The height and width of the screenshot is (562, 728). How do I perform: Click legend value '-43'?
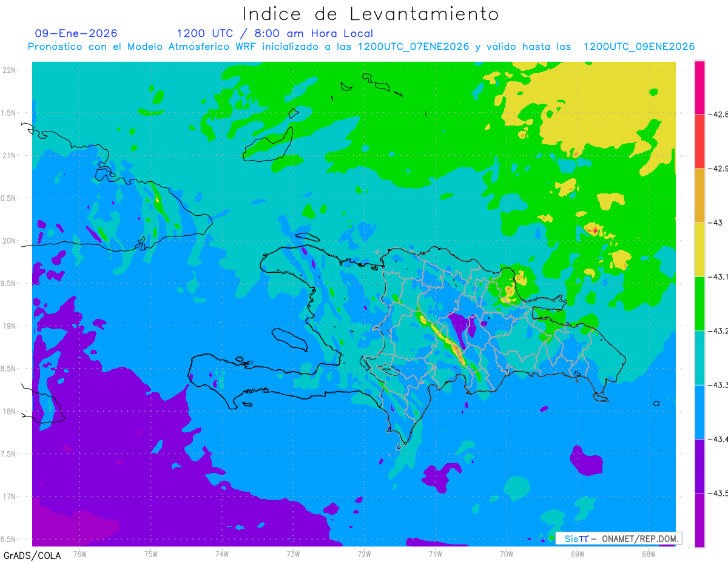point(716,222)
